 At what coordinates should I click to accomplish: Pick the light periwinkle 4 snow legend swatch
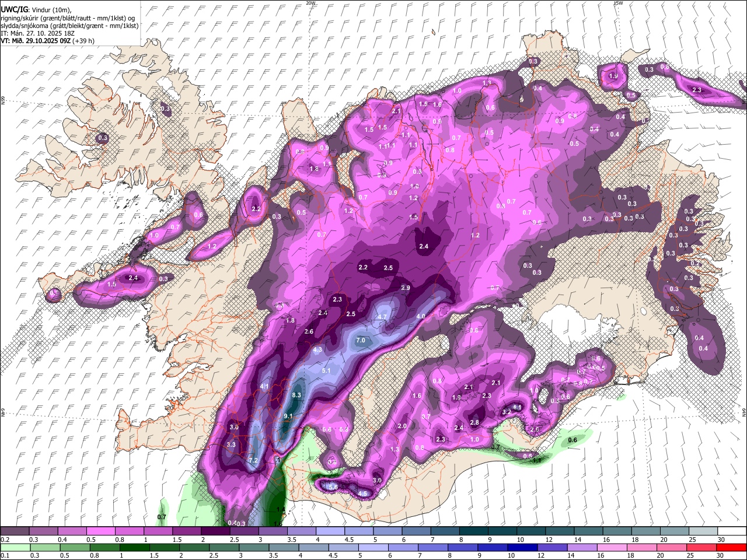[331, 531]
